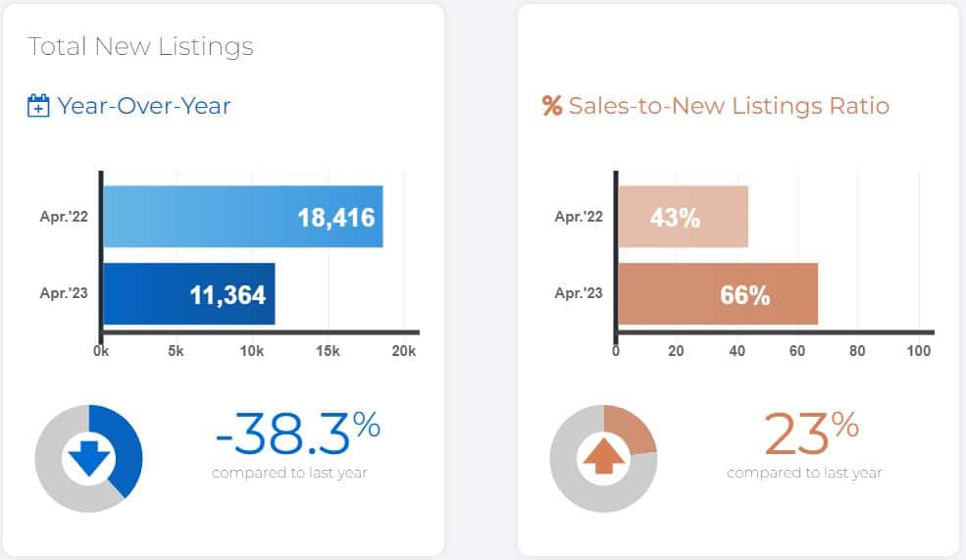Viewport: 966px width, 560px height.
Task: Click the blue down arrow icon
Action: tap(88, 457)
